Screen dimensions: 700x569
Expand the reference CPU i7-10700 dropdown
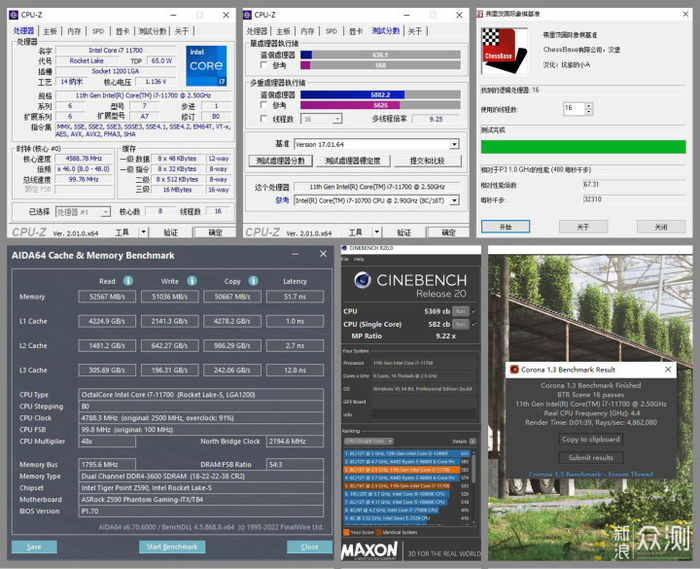point(454,200)
